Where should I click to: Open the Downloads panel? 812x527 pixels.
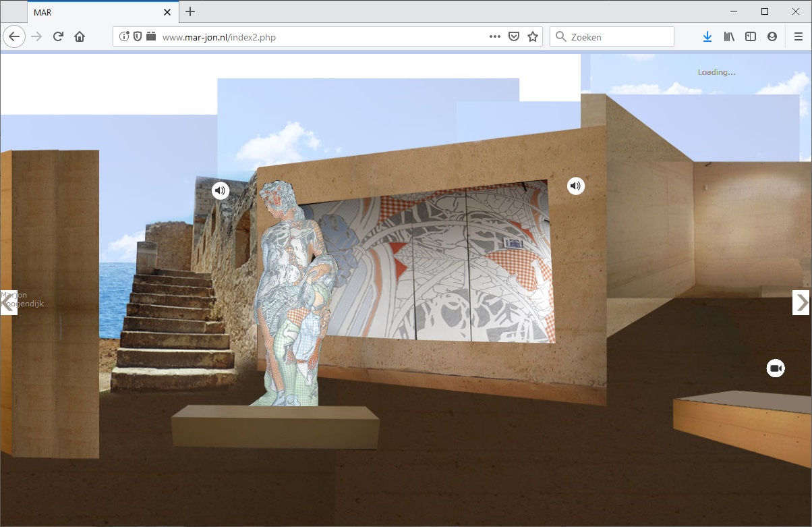(707, 37)
